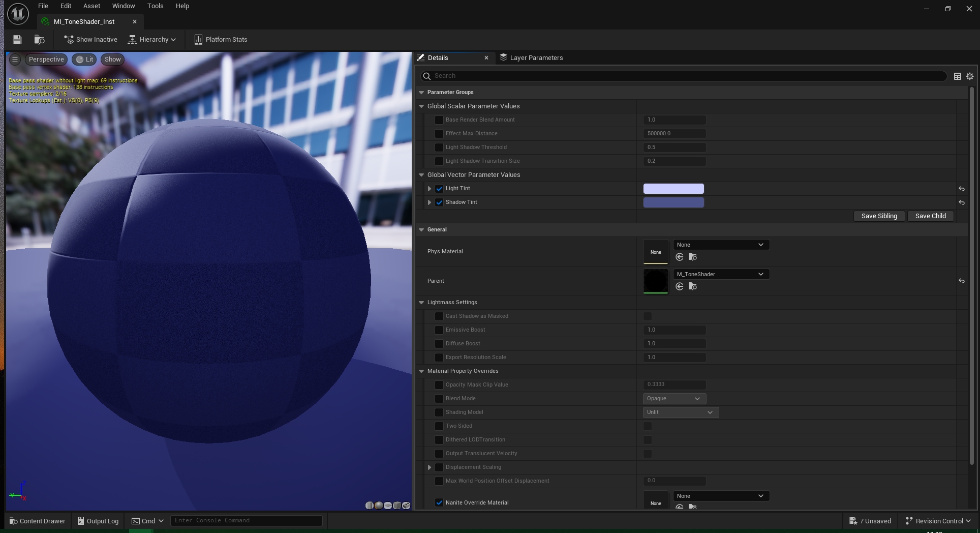Click the Save Sibling button

(x=879, y=216)
